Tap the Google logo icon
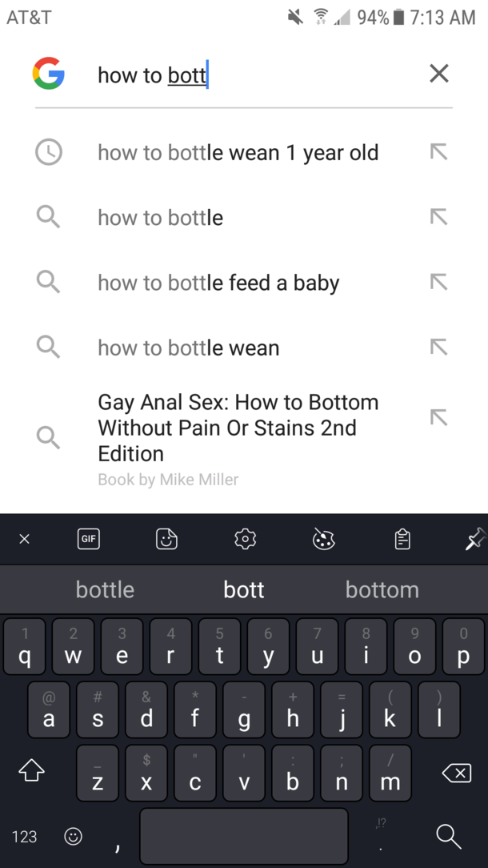Screen dimensions: 488x868 pyautogui.click(x=49, y=74)
